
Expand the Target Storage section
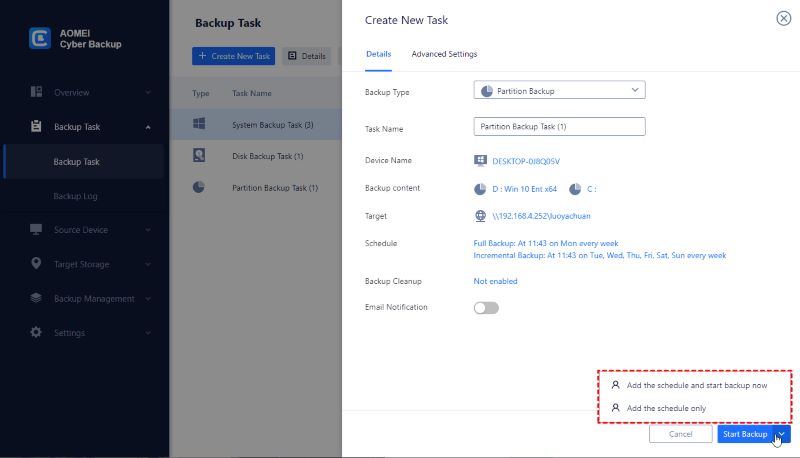click(x=148, y=264)
